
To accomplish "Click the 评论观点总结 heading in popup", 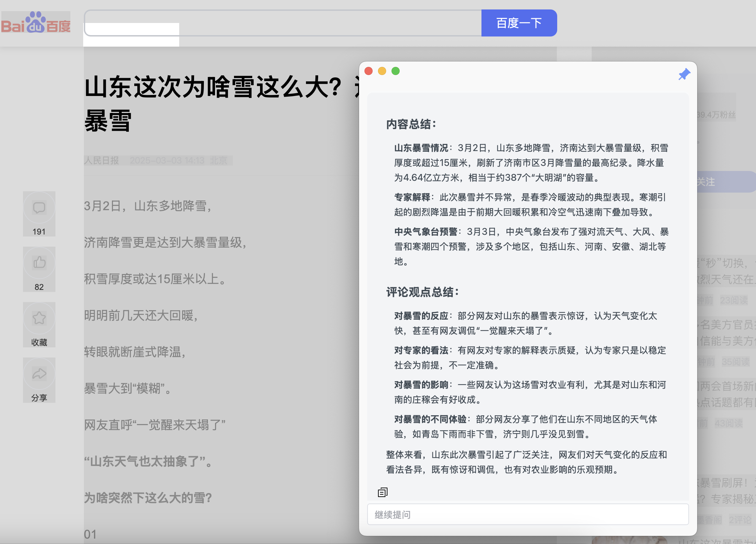I will click(x=422, y=292).
